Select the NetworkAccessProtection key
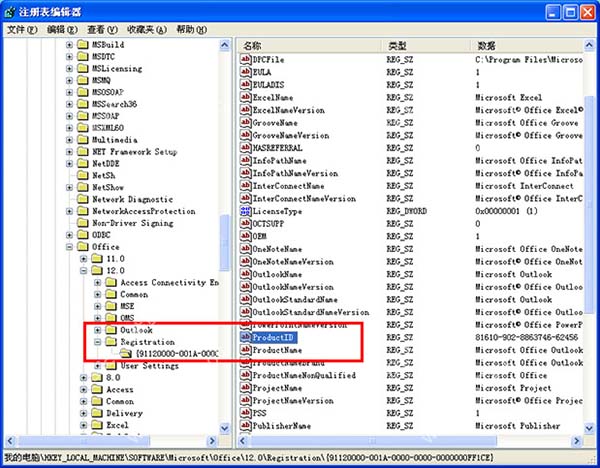Viewport: 600px width, 468px height. [x=143, y=211]
